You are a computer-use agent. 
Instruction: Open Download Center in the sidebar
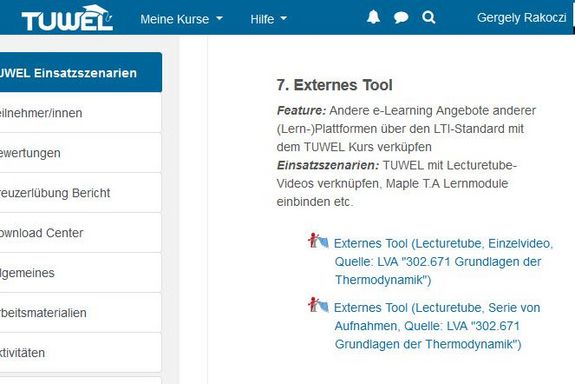click(81, 233)
